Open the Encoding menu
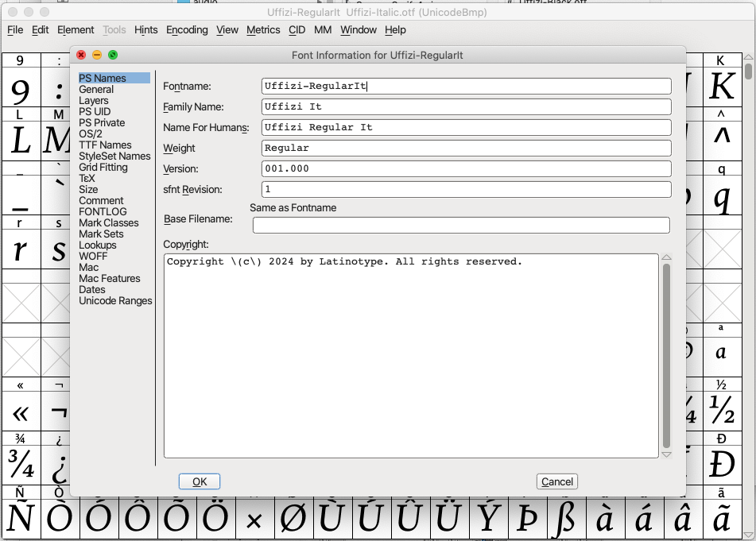756x541 pixels. [187, 30]
